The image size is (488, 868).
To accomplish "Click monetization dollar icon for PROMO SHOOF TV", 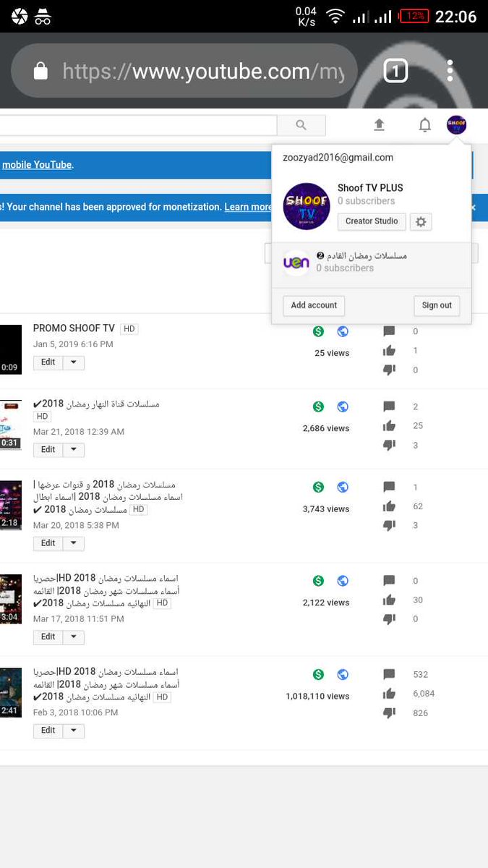I will [318, 331].
